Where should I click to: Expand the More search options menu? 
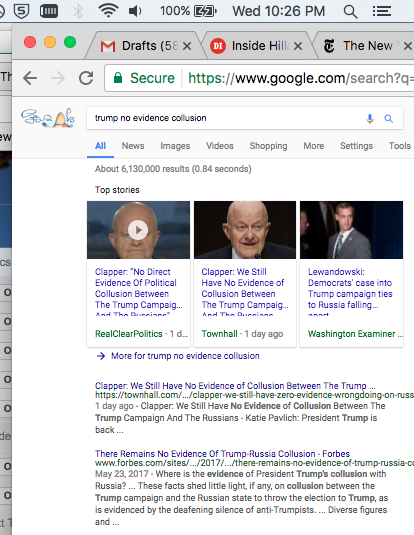(314, 146)
